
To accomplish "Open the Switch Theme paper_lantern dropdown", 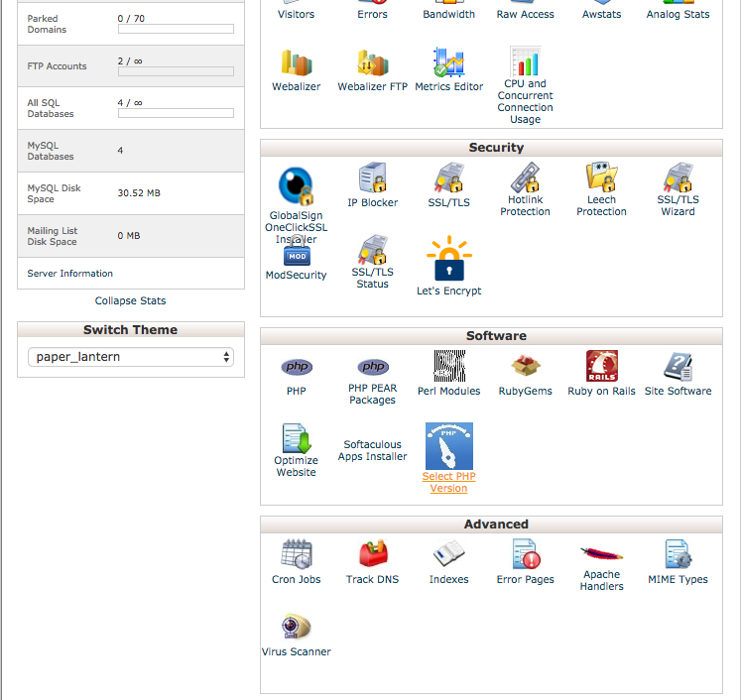I will (x=131, y=357).
